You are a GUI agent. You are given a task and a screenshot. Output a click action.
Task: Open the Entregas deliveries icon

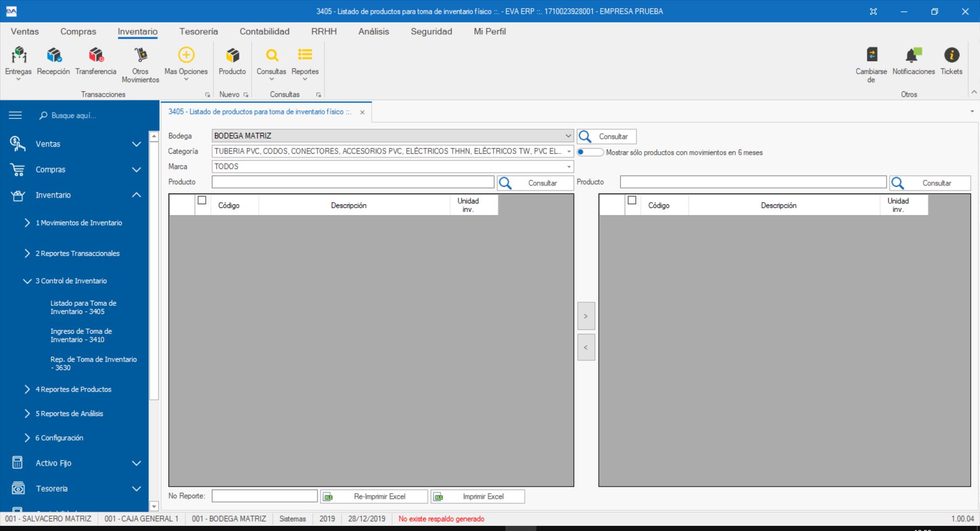click(x=18, y=55)
